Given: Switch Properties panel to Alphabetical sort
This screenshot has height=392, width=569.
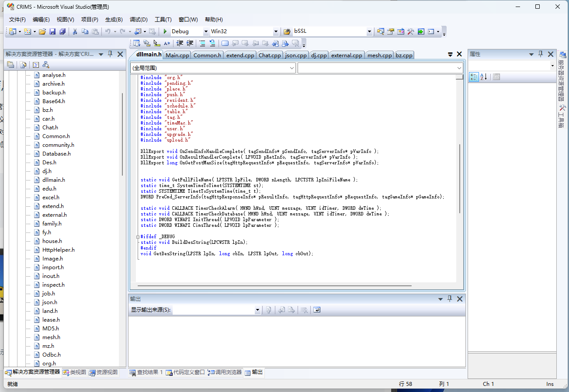Looking at the screenshot, I should [484, 77].
